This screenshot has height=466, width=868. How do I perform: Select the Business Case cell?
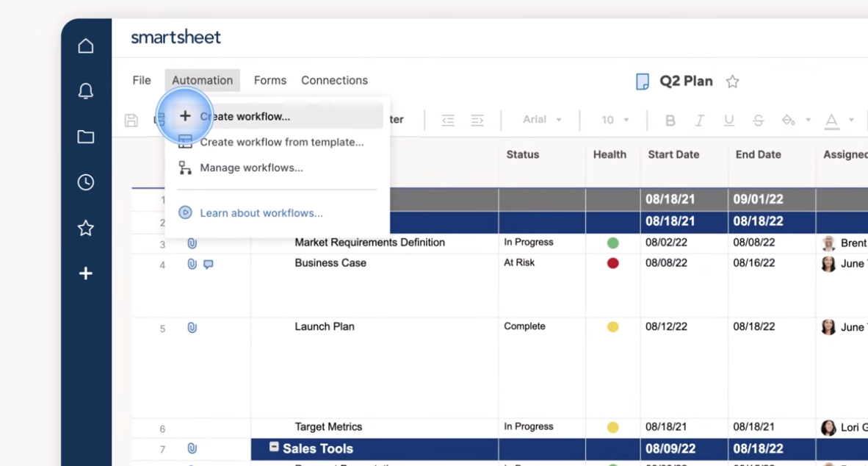pyautogui.click(x=330, y=263)
